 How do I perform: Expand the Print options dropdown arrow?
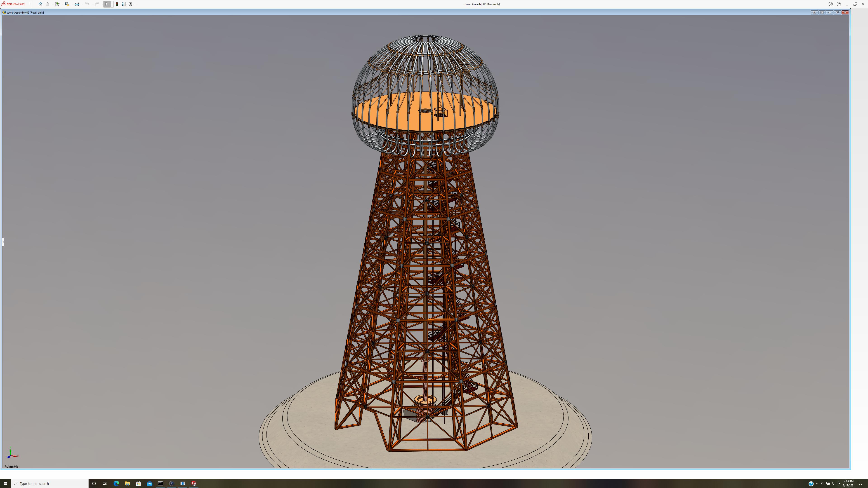(82, 4)
